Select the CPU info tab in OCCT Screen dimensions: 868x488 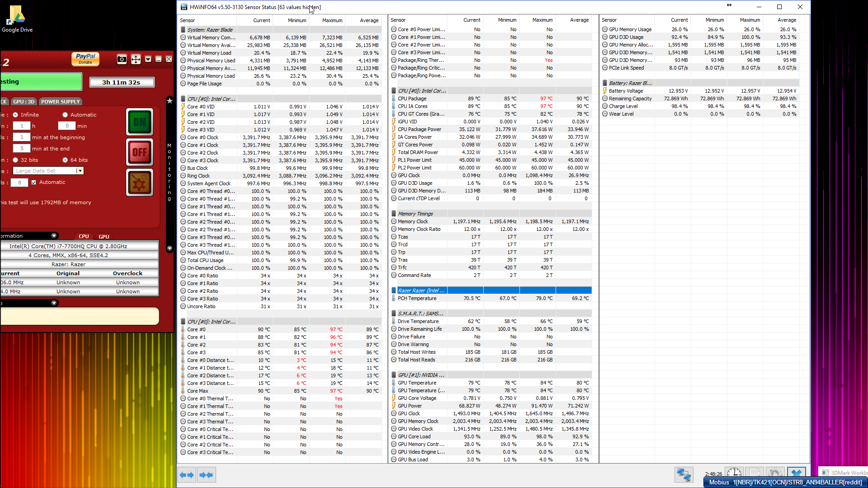[x=84, y=236]
